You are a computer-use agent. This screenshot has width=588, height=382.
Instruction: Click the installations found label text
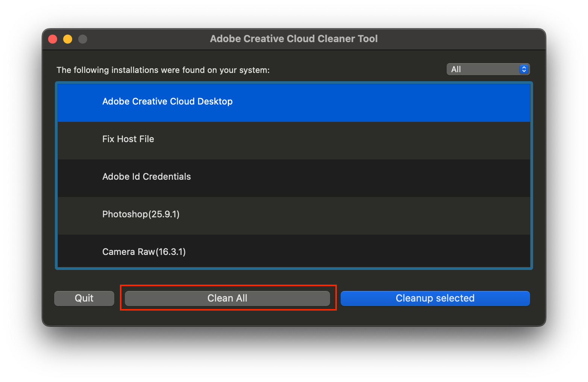[x=163, y=70]
